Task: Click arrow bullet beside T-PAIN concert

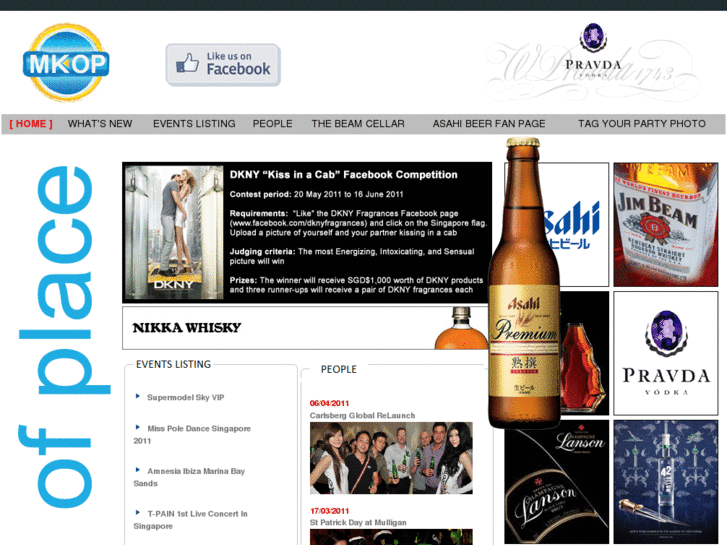Action: 138,513
